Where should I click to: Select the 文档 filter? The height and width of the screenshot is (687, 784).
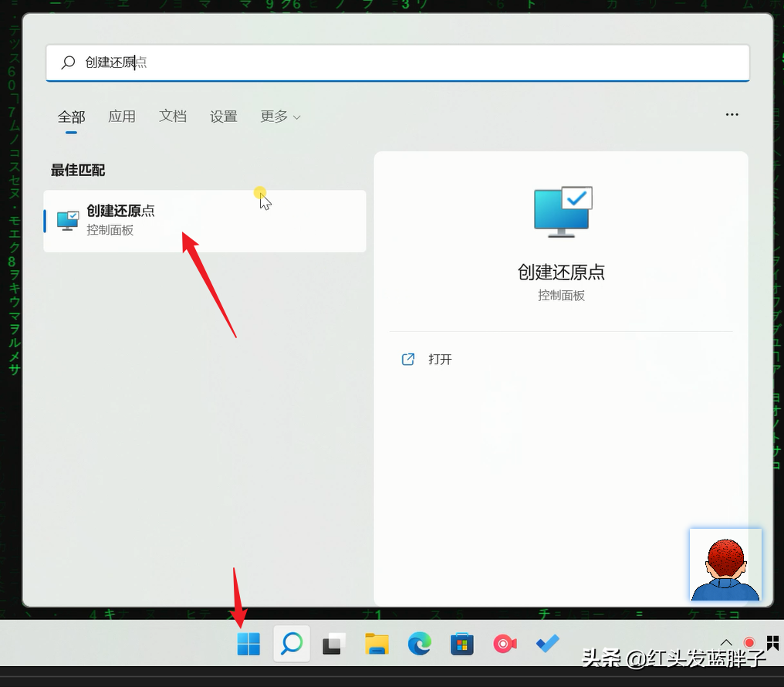(x=173, y=117)
